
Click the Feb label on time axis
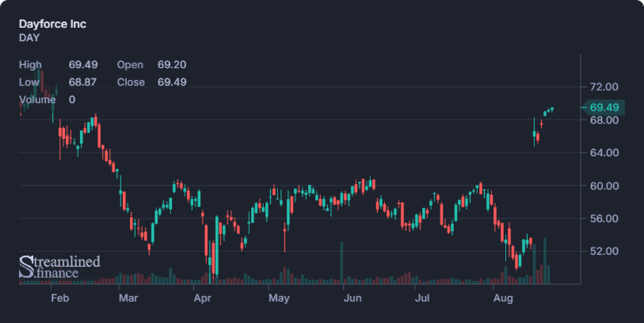click(60, 298)
